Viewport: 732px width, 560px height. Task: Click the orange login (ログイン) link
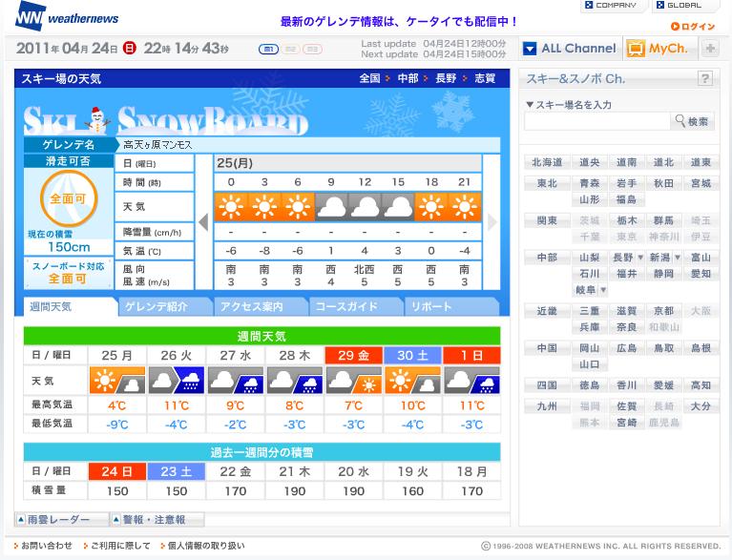click(693, 27)
